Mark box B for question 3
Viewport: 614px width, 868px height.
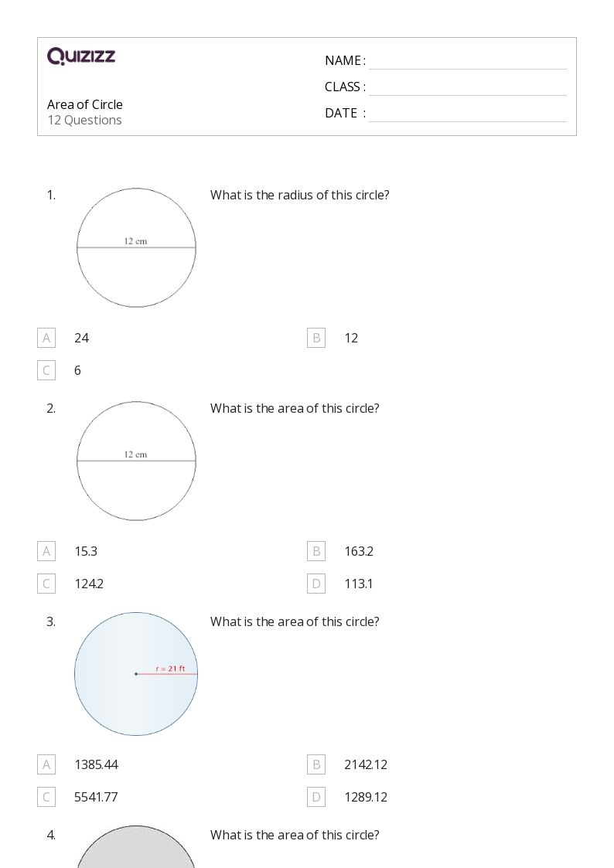[x=316, y=764]
